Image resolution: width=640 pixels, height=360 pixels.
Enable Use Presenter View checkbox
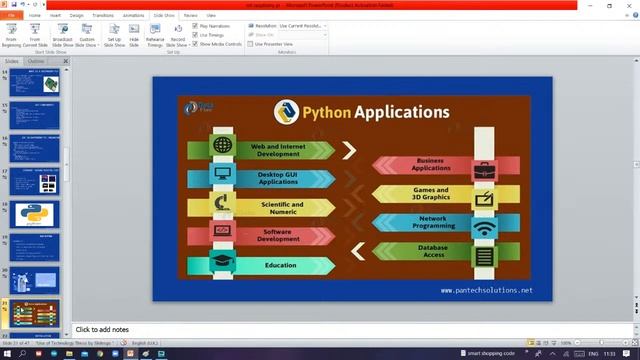250,44
